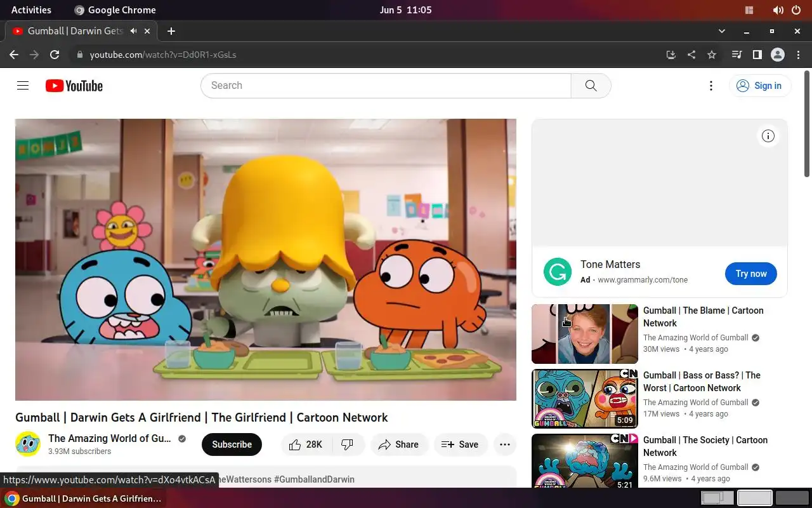Go to YouTube home via logo
812x508 pixels.
74,86
